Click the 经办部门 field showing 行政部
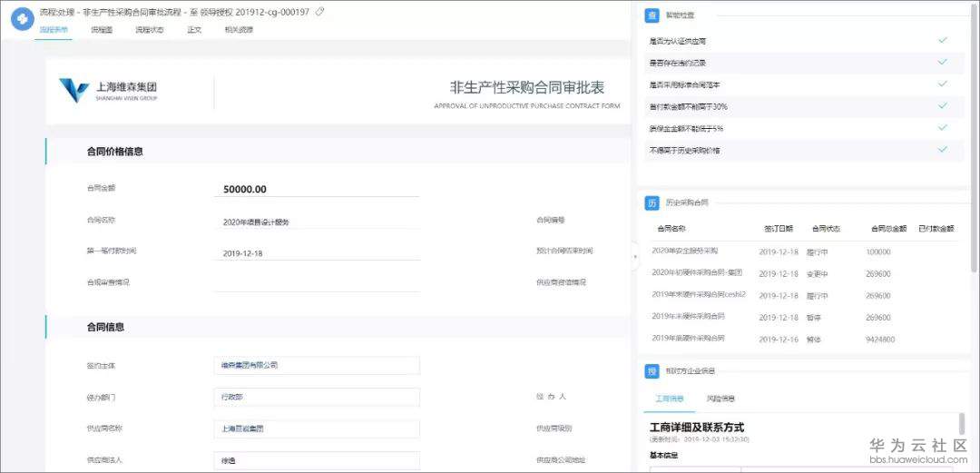Viewport: 980px width, 473px height. tap(317, 397)
